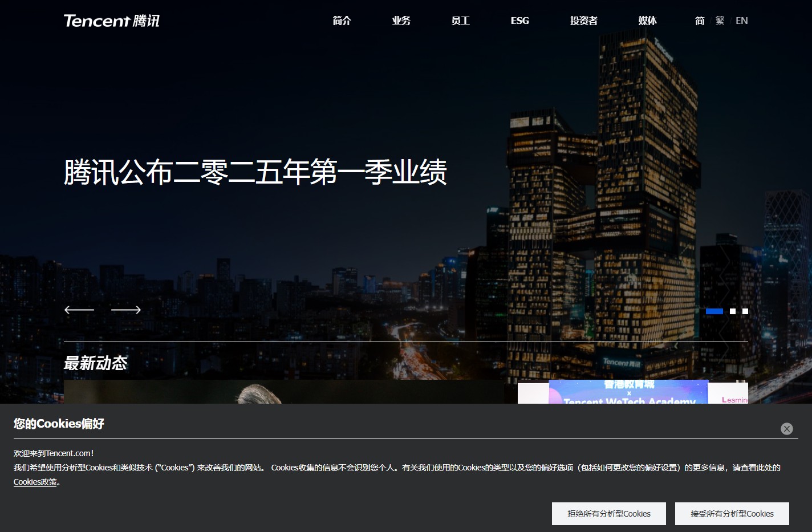This screenshot has height=532, width=812.
Task: Open the 员工 menu
Action: point(461,21)
